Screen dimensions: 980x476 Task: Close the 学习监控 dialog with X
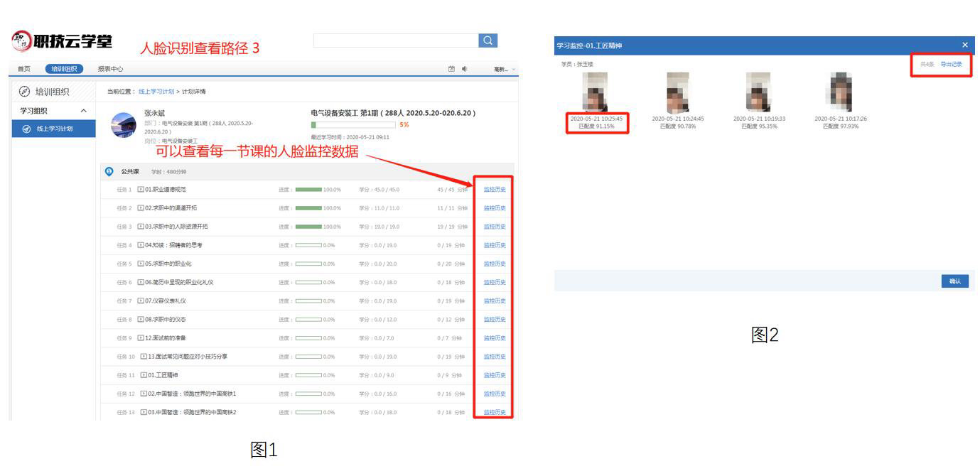[x=964, y=45]
